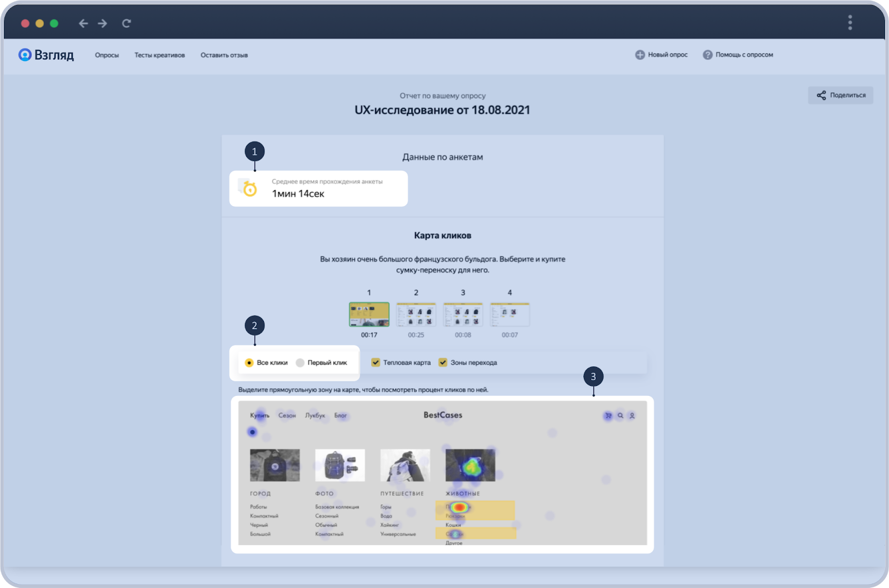This screenshot has height=588, width=889.
Task: Click ГОРОД category backpack image
Action: tap(274, 465)
